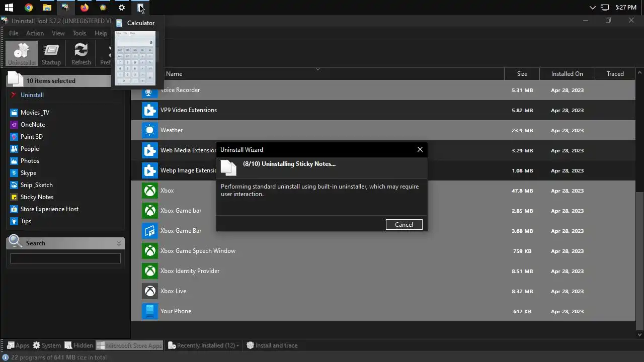644x362 pixels.
Task: Click the Xbox Live icon
Action: point(149,291)
